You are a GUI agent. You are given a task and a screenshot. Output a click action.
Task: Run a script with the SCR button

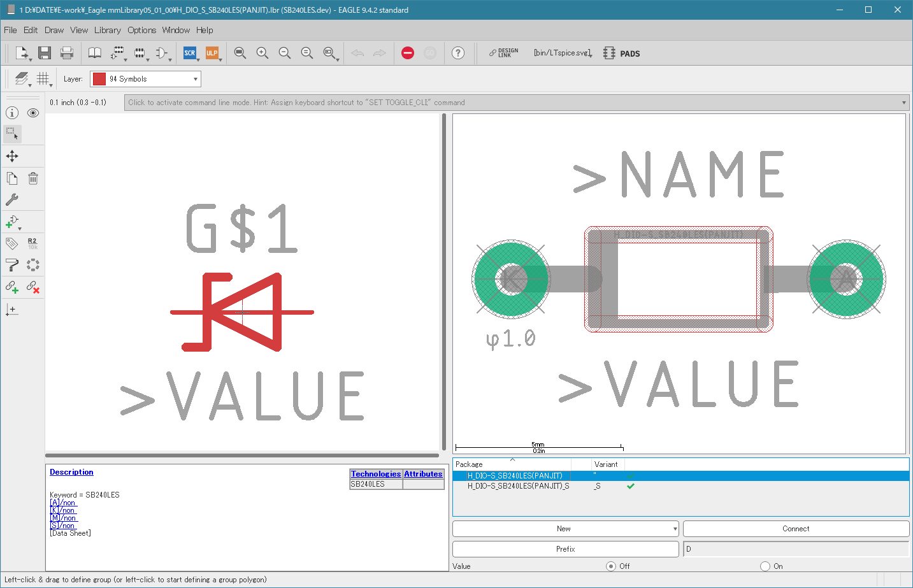[x=189, y=53]
